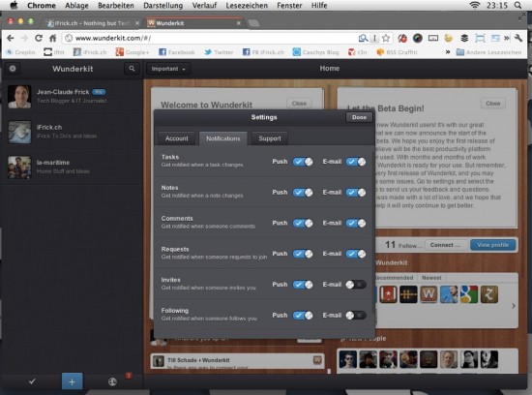This screenshot has height=395, width=532.
Task: Open la-maritime workspace in sidebar
Action: coord(72,167)
